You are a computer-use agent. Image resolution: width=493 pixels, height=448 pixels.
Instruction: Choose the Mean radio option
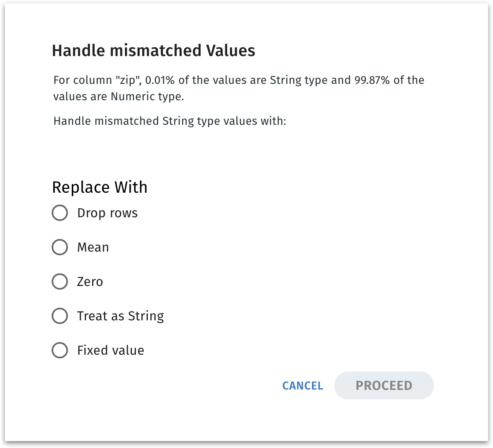tap(60, 248)
